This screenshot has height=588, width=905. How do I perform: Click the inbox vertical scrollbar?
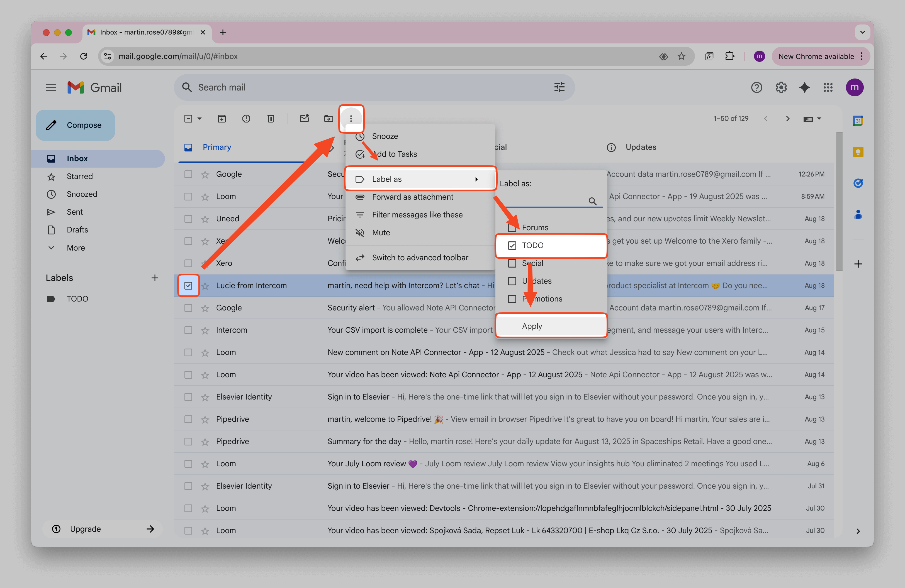pyautogui.click(x=839, y=201)
